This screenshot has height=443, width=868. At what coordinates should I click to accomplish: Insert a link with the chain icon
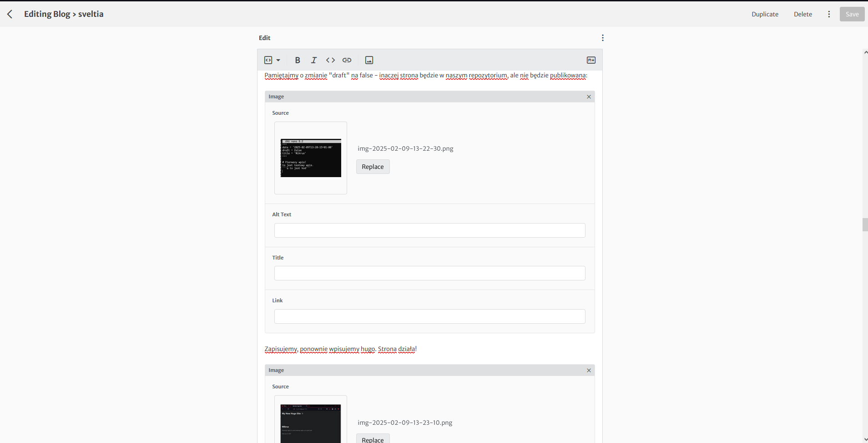point(347,60)
